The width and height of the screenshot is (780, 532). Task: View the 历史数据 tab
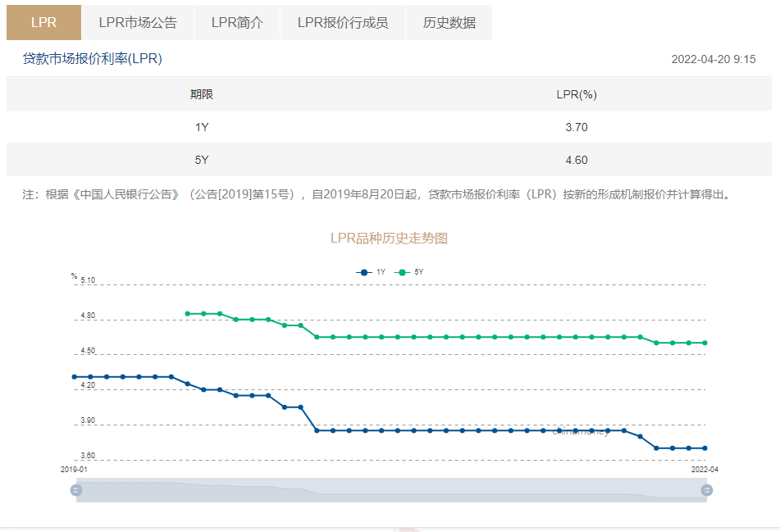tap(449, 22)
